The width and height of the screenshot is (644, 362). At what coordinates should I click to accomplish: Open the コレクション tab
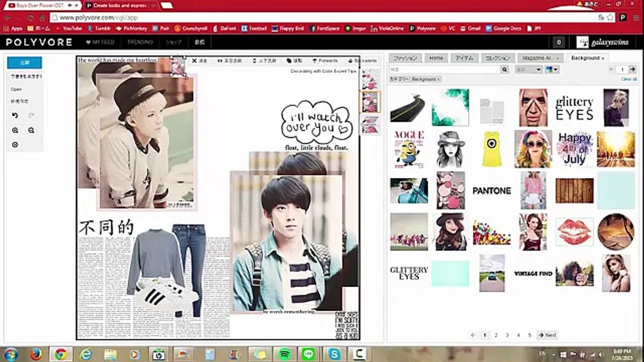[498, 58]
